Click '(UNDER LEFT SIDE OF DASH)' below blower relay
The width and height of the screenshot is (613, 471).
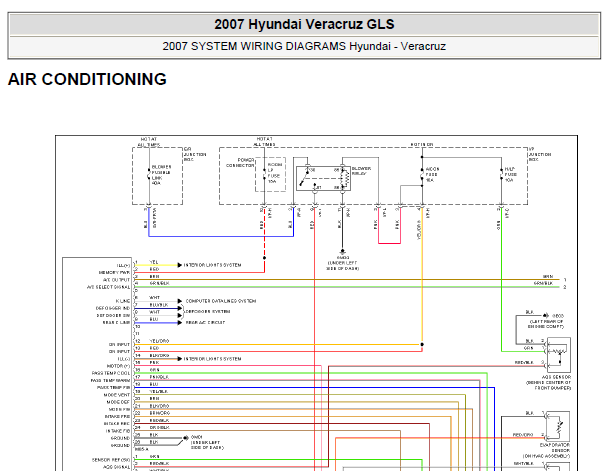coord(342,265)
